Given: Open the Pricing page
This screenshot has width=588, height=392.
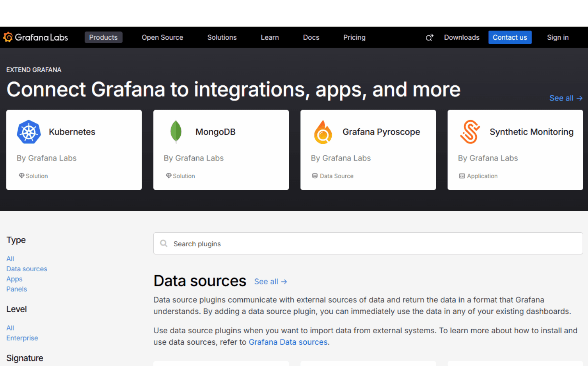Looking at the screenshot, I should (354, 37).
